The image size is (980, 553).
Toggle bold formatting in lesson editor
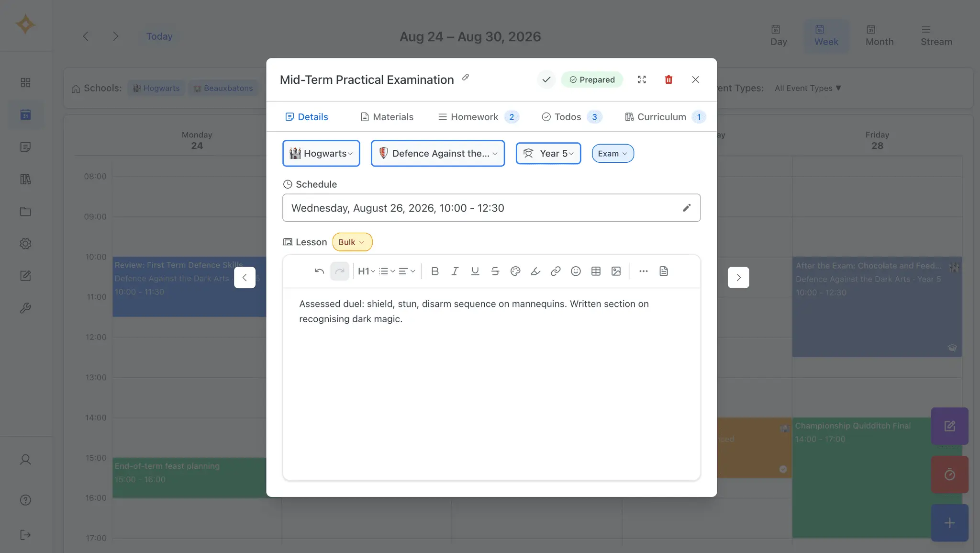[434, 271]
